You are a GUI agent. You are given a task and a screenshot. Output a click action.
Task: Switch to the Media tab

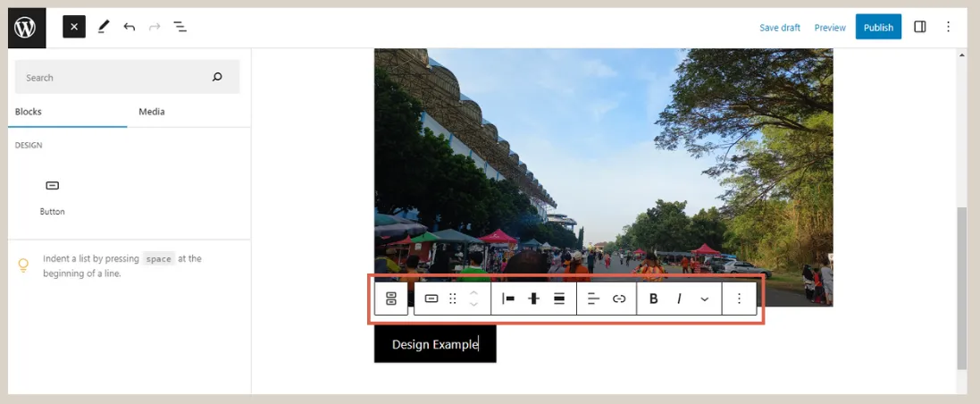pos(151,112)
